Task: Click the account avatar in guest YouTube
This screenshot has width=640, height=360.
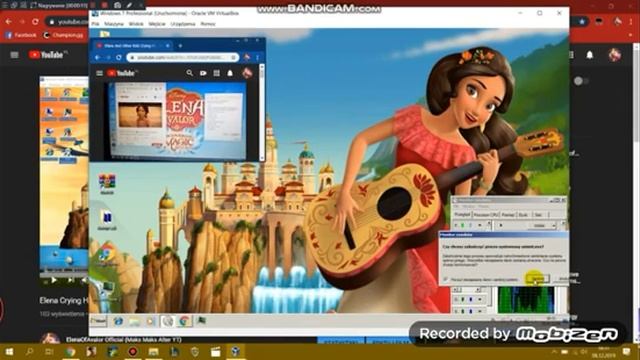Action: pyautogui.click(x=247, y=73)
